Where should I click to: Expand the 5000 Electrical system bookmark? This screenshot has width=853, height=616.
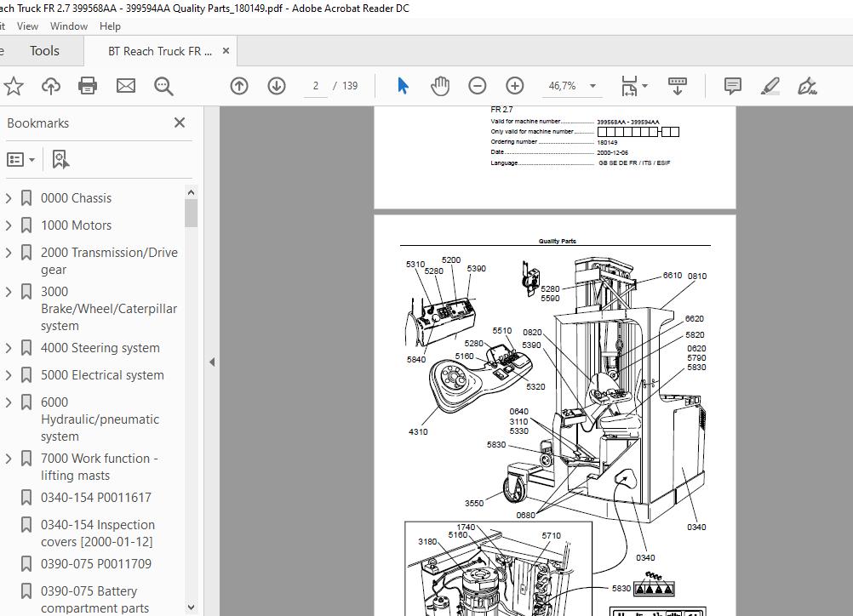[x=9, y=375]
